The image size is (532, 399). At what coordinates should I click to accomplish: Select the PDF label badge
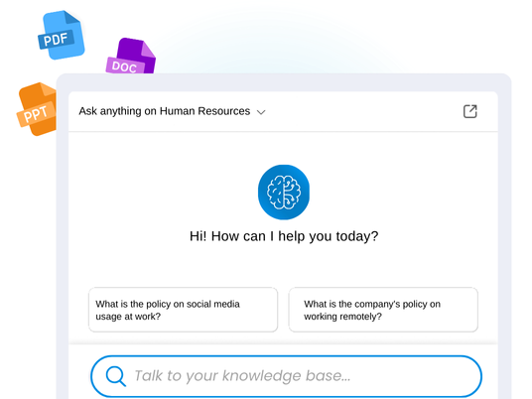[56, 40]
